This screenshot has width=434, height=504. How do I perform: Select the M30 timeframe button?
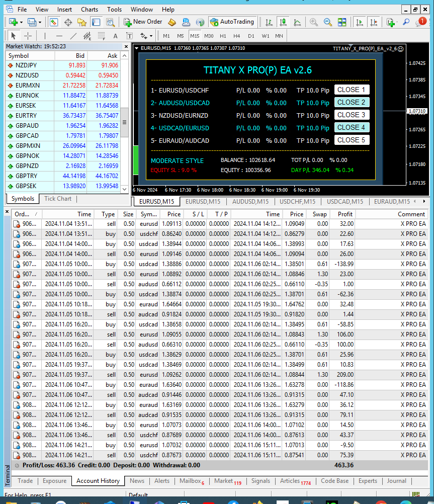point(209,36)
